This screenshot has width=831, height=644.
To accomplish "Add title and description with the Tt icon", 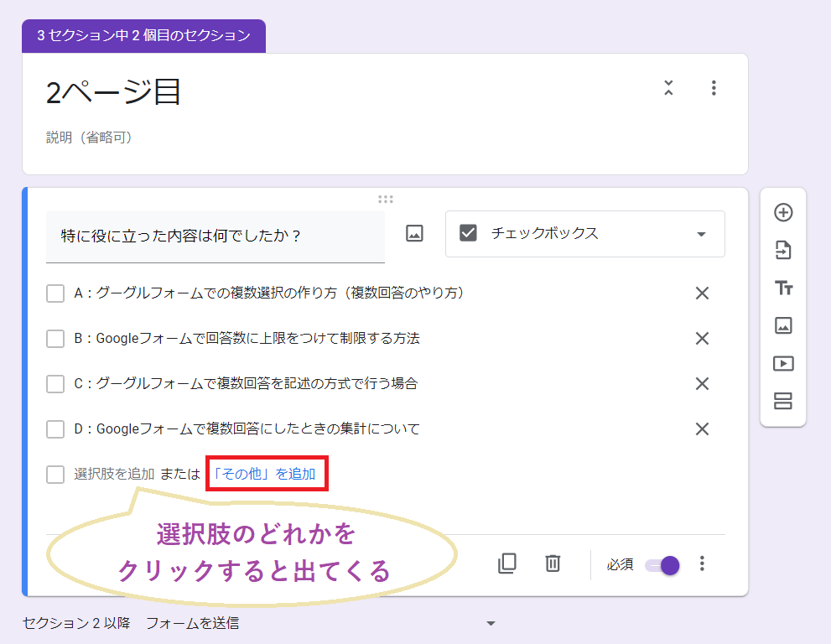I will pos(783,288).
